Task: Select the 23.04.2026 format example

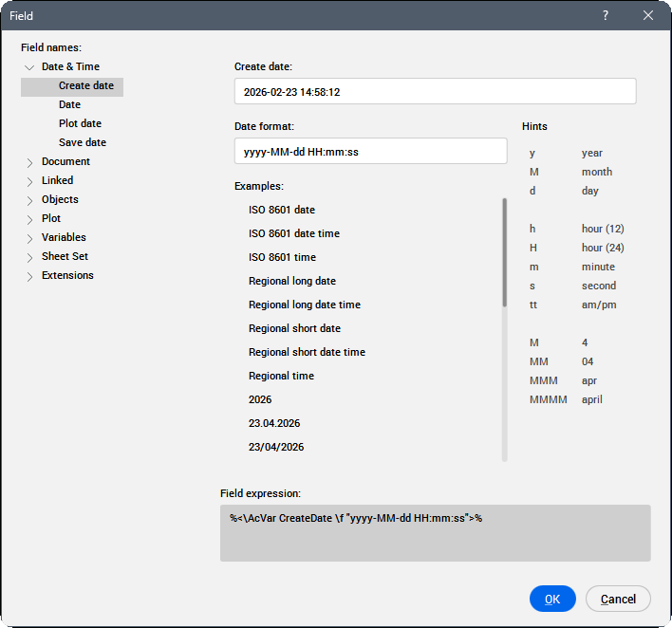Action: [x=274, y=423]
